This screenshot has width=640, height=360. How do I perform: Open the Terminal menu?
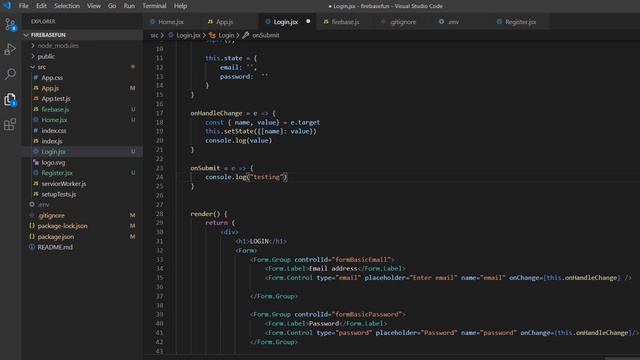[x=154, y=6]
